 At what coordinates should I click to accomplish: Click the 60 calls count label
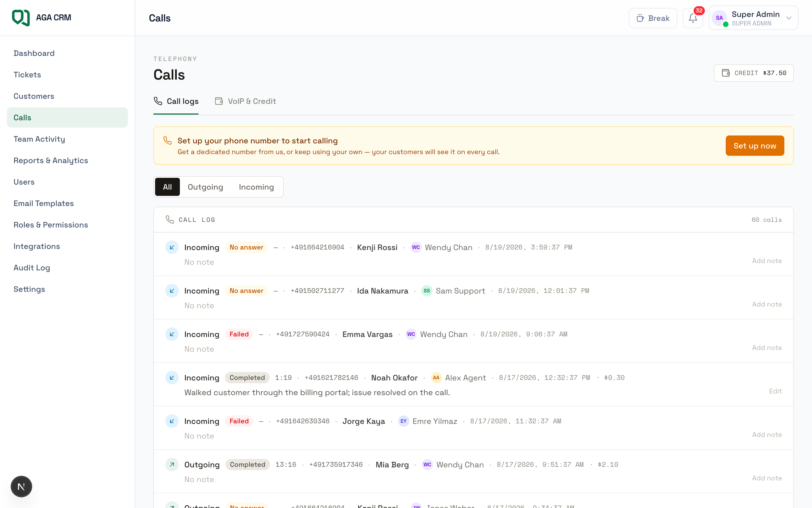pos(766,220)
